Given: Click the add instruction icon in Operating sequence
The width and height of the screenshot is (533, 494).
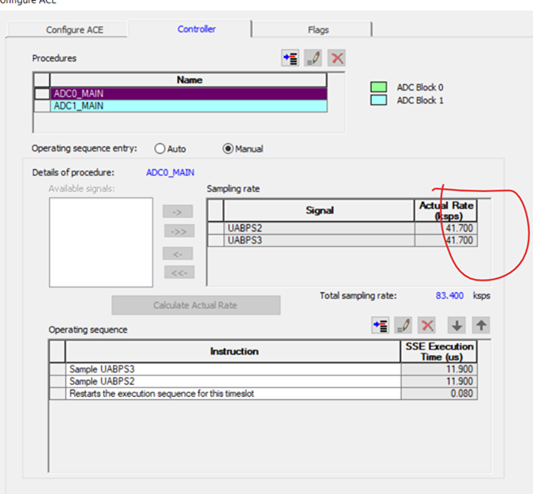Looking at the screenshot, I should point(380,325).
